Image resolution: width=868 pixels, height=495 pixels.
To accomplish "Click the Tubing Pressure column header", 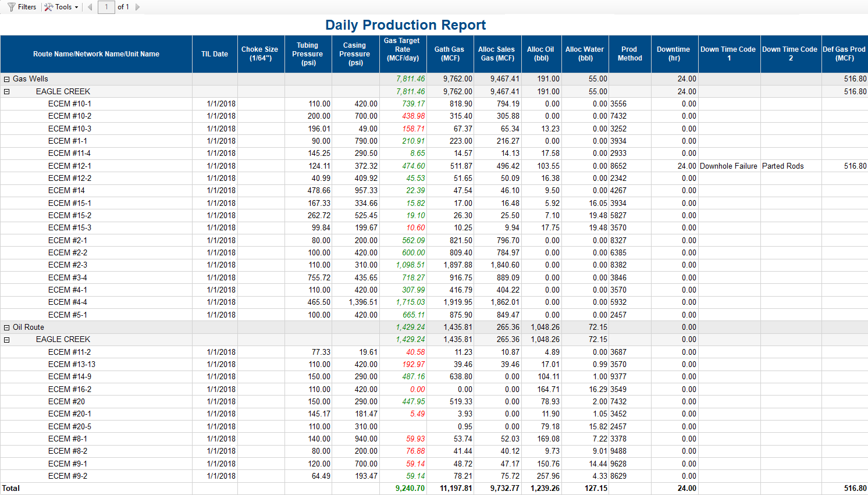I will [308, 54].
